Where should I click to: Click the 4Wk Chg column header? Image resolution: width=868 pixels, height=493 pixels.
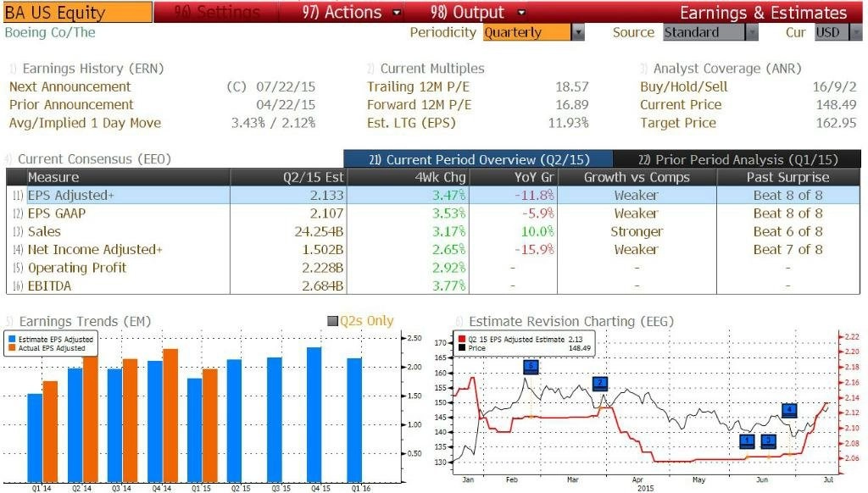pos(409,177)
